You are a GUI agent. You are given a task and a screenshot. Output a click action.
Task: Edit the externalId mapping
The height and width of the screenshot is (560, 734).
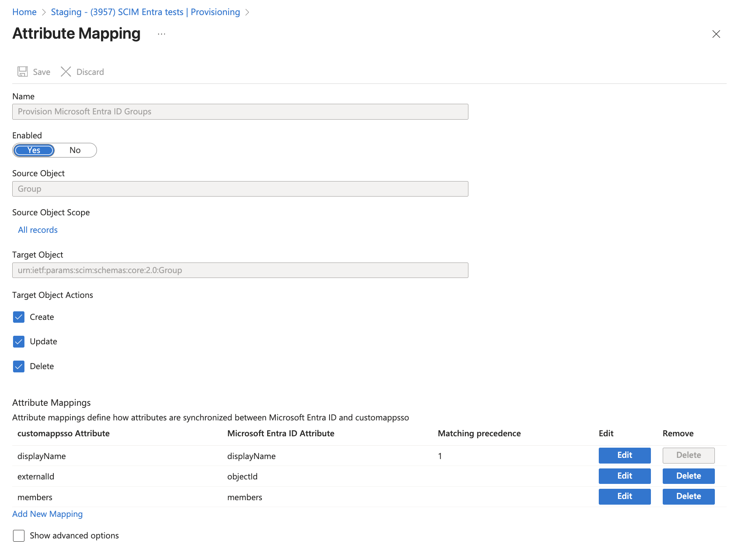624,476
